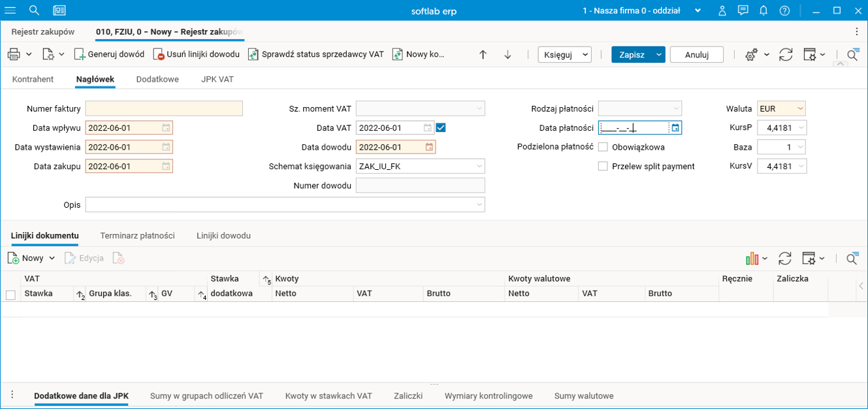868x409 pixels.
Task: Refresh using the top toolbar refresh icon
Action: pyautogui.click(x=786, y=55)
